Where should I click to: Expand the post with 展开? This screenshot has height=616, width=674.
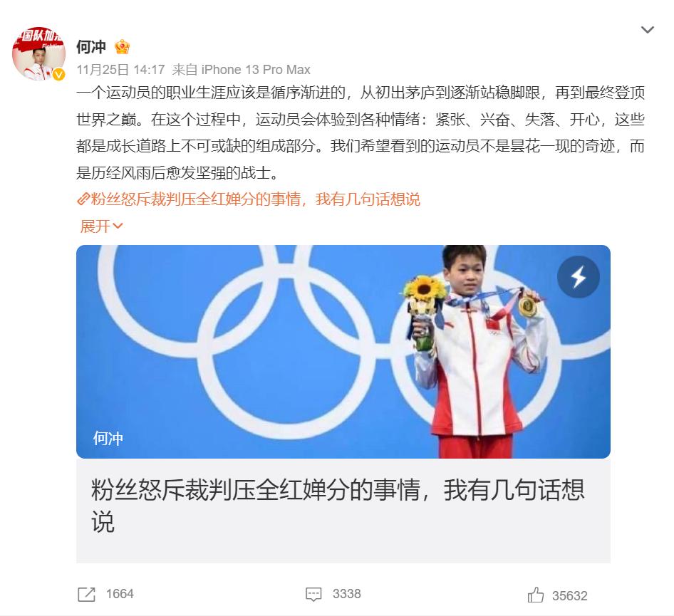point(101,226)
